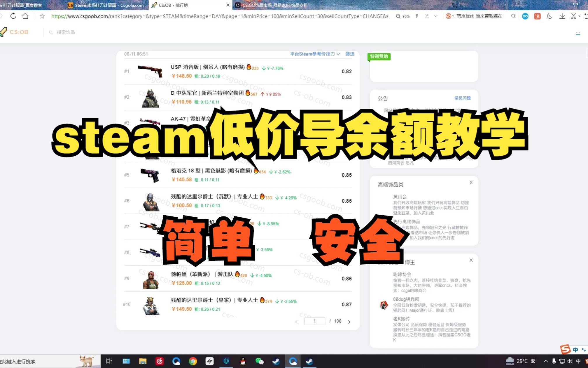
Task: Click the flame popularity icon beside 233
Action: point(249,67)
